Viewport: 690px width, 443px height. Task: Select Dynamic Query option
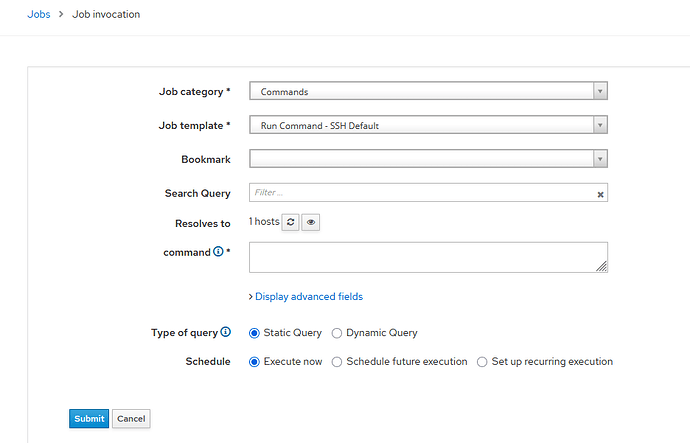tap(337, 333)
